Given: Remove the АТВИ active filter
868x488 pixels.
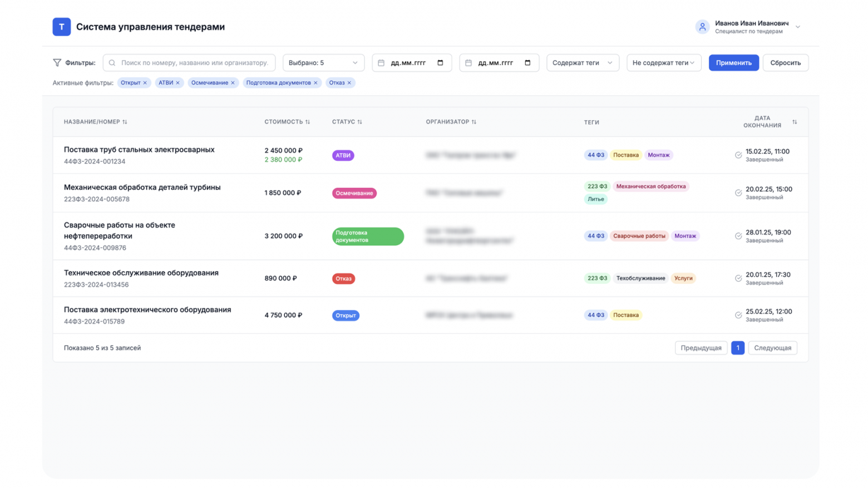Looking at the screenshot, I should pyautogui.click(x=178, y=83).
